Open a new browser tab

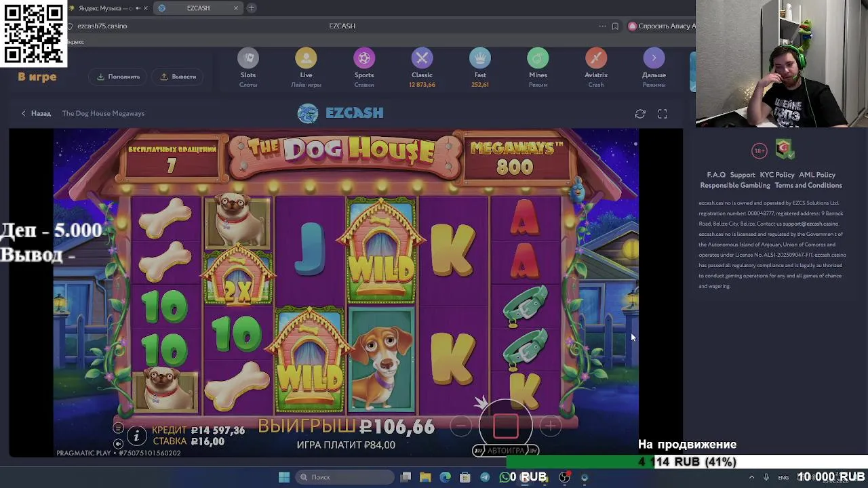click(252, 8)
